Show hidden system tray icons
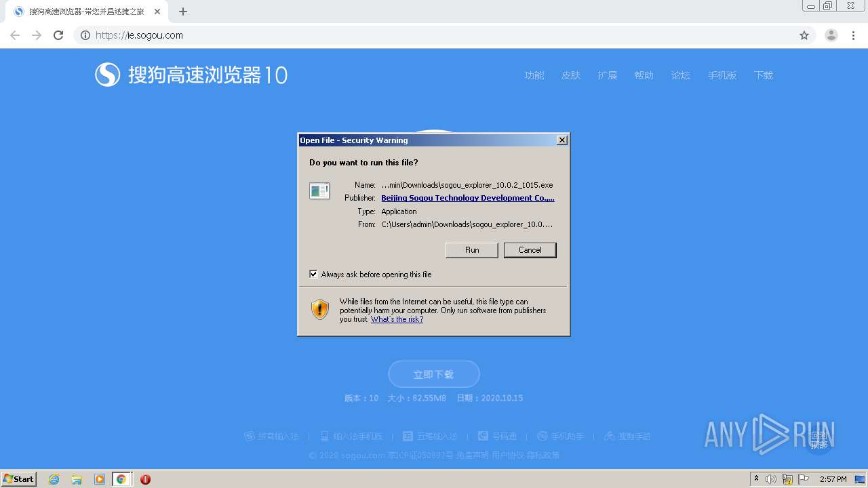Screen dimensions: 868x488 pos(757,479)
